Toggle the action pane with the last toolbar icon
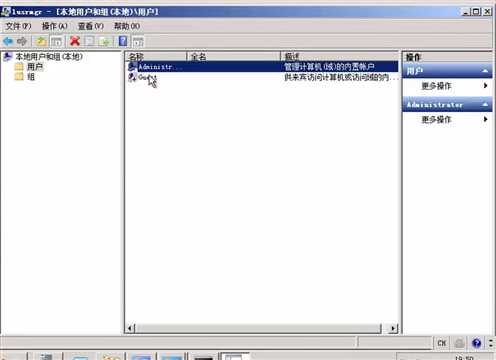 pos(138,42)
